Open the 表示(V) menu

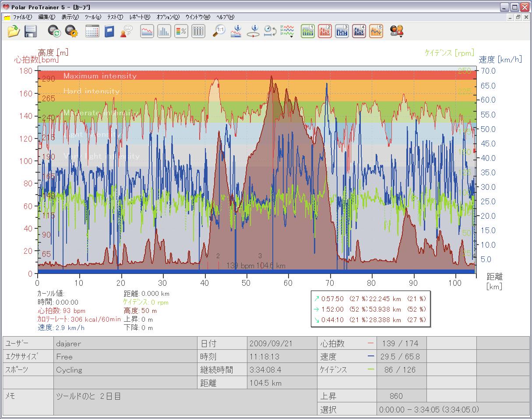[x=70, y=17]
